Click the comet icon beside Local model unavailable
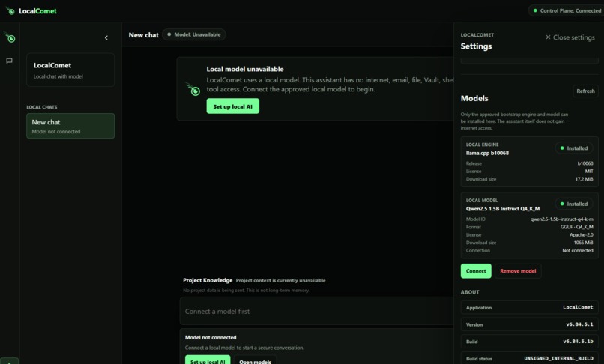Viewport: 604px width, 364px height. click(193, 89)
